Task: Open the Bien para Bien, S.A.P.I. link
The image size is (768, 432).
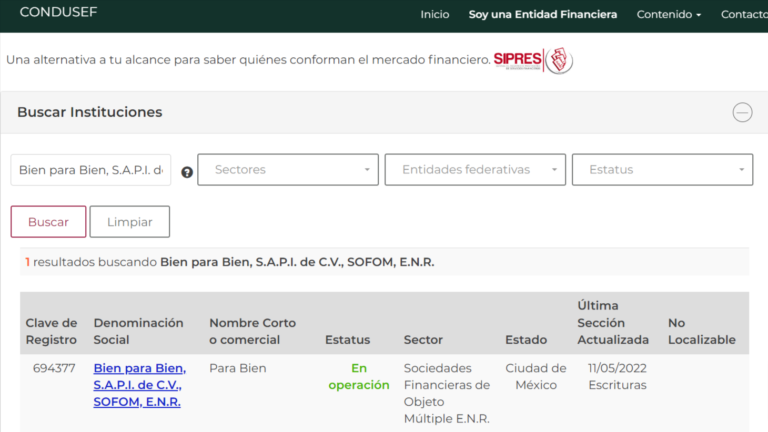Action: pos(139,385)
